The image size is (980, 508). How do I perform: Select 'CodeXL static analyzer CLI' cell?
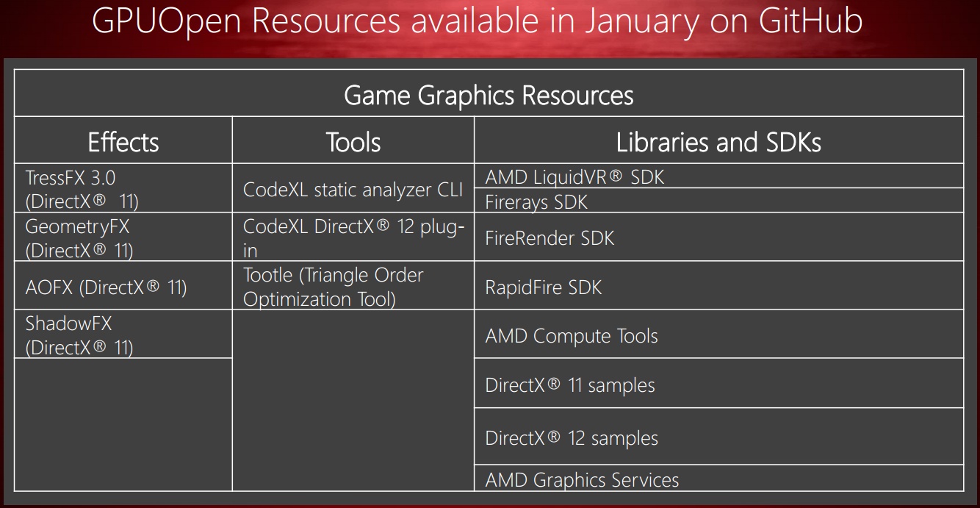[353, 188]
